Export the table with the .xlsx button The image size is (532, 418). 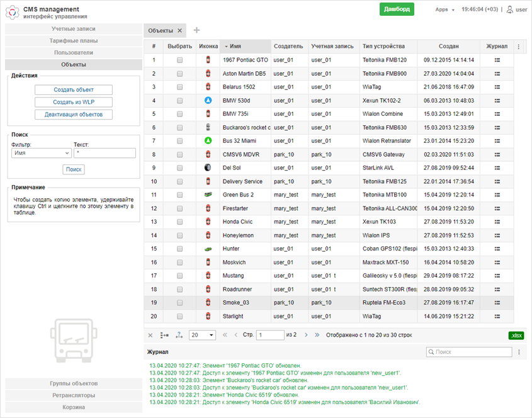(517, 336)
